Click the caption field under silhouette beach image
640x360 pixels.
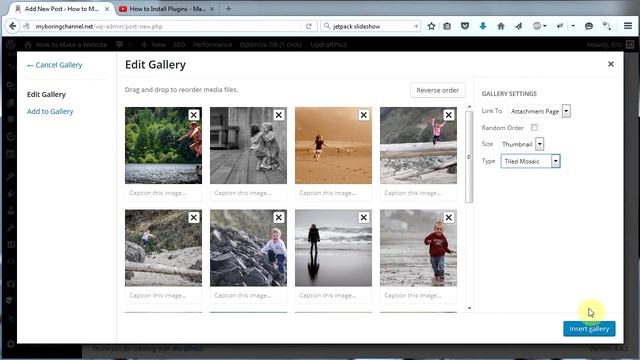click(333, 295)
